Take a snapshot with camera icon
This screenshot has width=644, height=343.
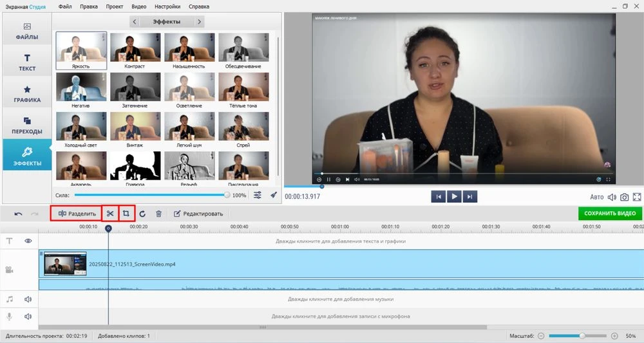click(x=623, y=197)
